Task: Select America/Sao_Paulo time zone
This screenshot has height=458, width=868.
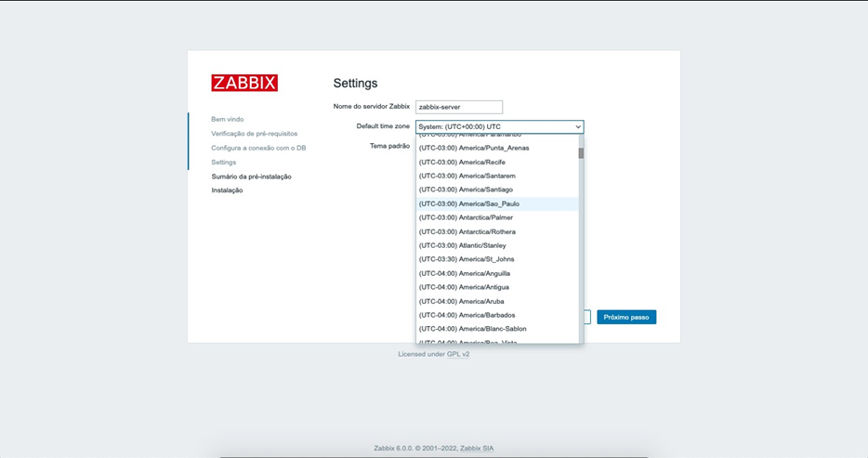Action: click(497, 203)
